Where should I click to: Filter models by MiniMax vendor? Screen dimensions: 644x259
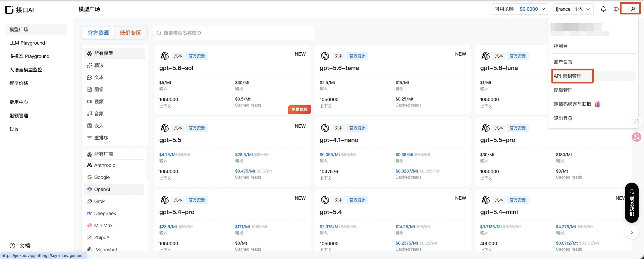click(114, 225)
